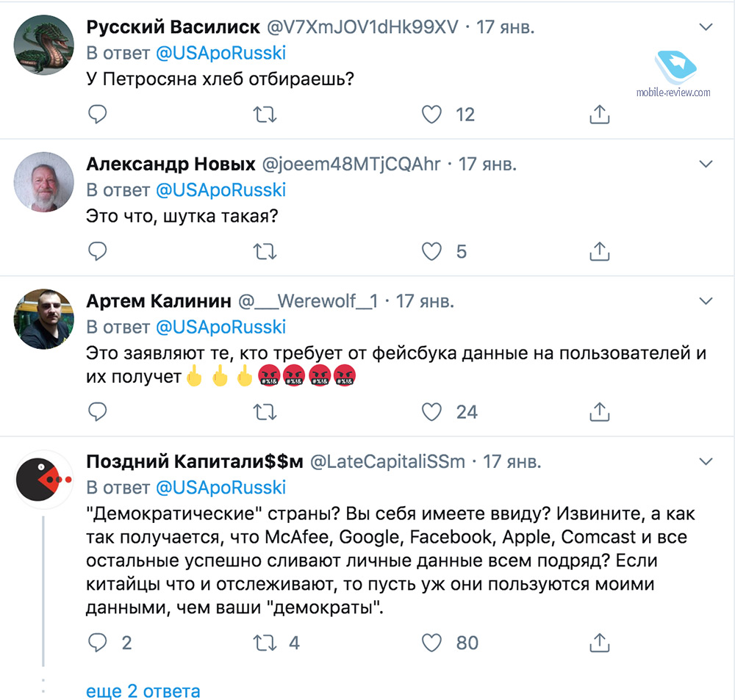Reply to Артем Калинин's tweet
The width and height of the screenshot is (735, 700).
(98, 411)
